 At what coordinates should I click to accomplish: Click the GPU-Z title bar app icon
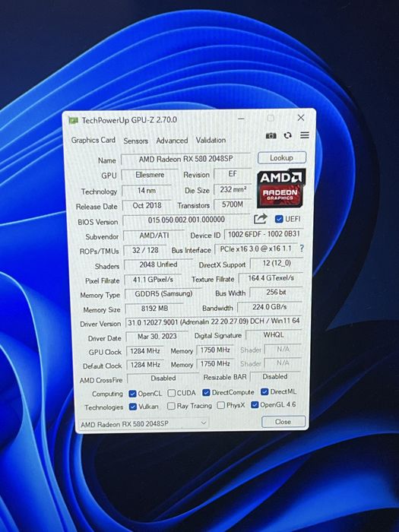pyautogui.click(x=73, y=120)
